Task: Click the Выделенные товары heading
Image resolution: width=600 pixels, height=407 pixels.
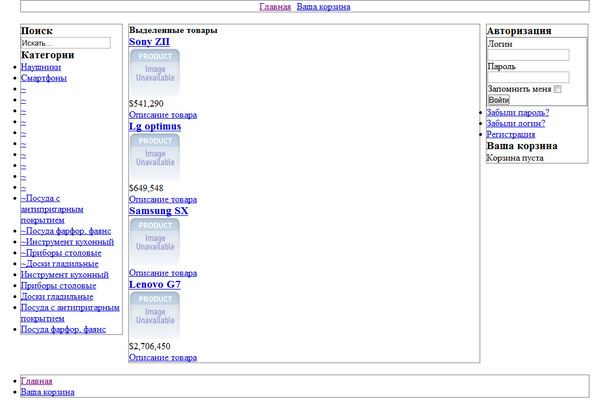Action: [x=173, y=30]
